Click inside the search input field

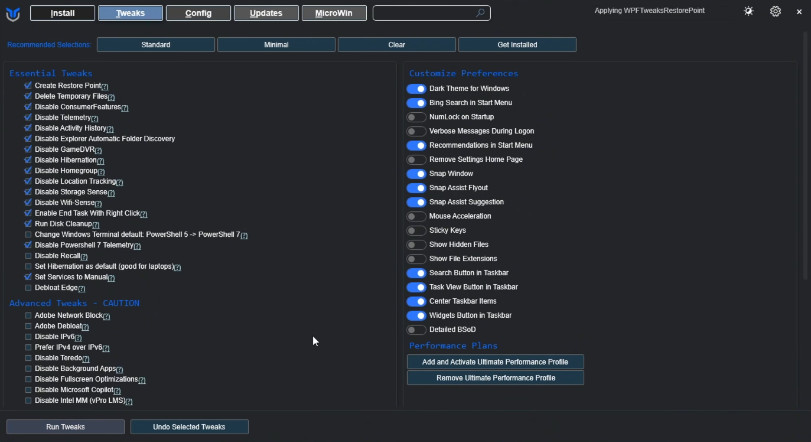[x=425, y=13]
